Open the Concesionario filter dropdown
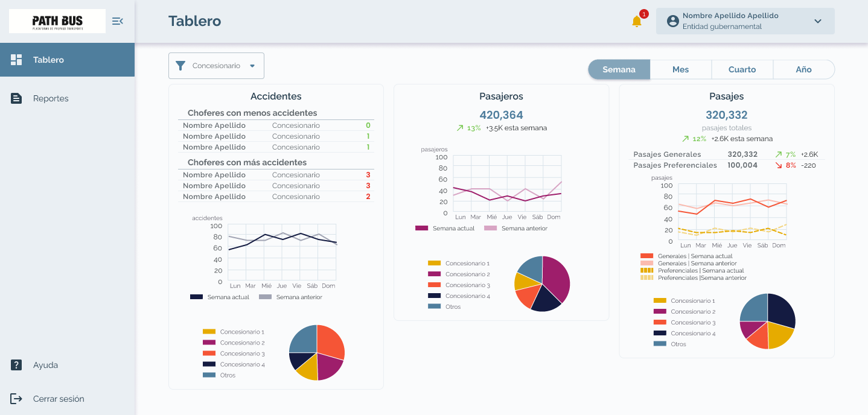 pos(216,66)
